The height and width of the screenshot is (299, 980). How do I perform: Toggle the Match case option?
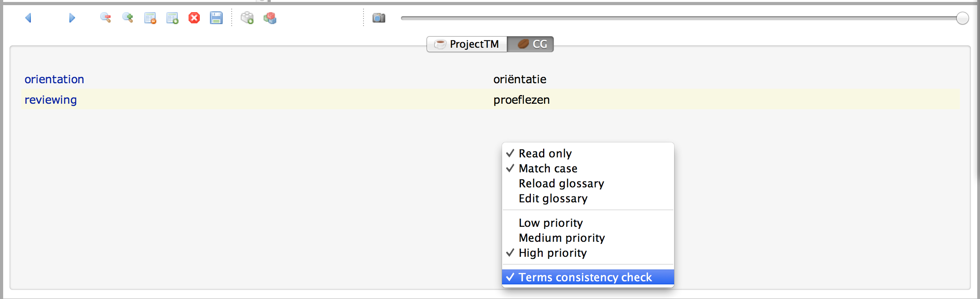coord(548,168)
